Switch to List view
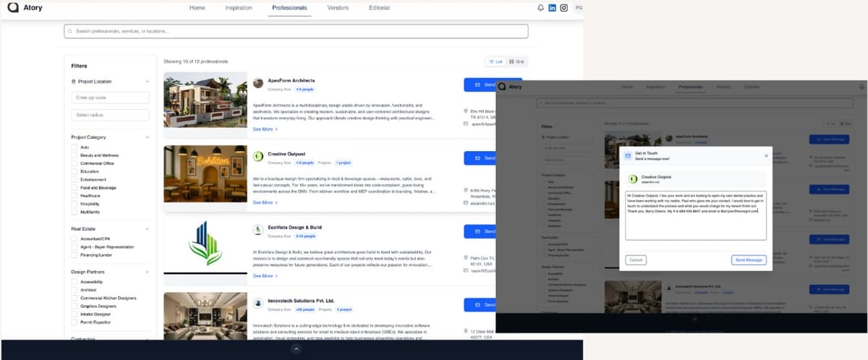The width and height of the screenshot is (868, 360). (495, 62)
